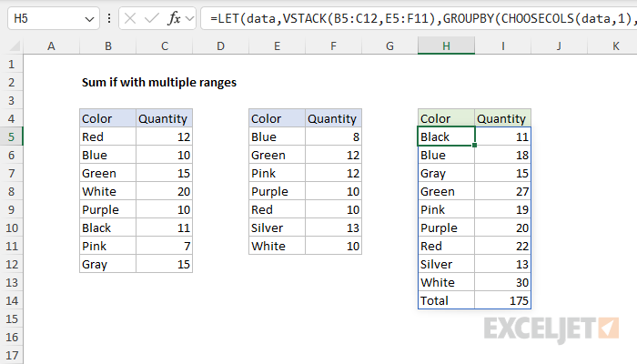Select column G header
This screenshot has height=364, width=637.
(389, 45)
